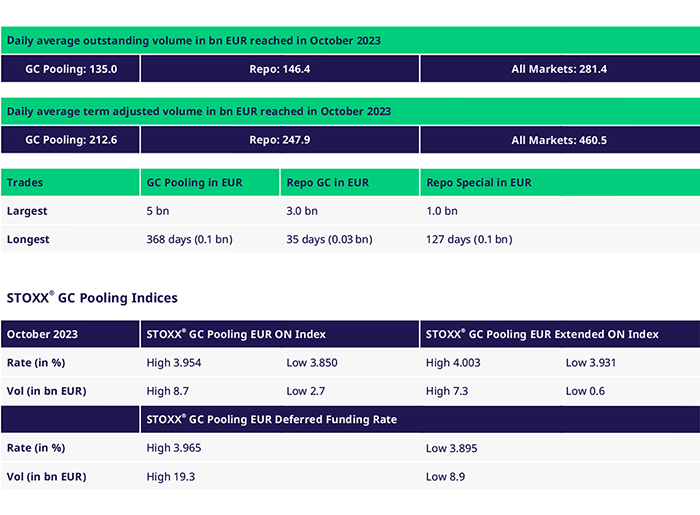Click the daily average term adjusted volume header
Screen dimensions: 700x515
pyautogui.click(x=199, y=111)
